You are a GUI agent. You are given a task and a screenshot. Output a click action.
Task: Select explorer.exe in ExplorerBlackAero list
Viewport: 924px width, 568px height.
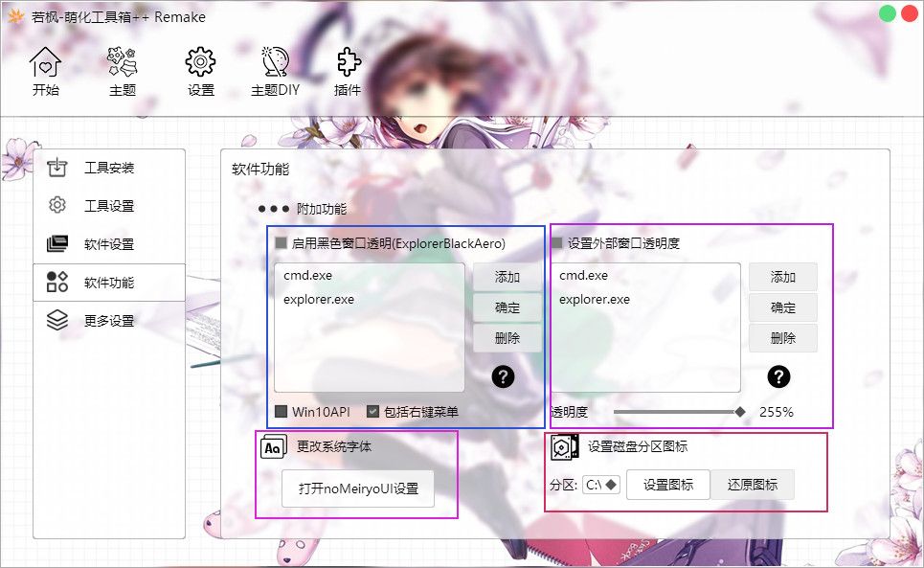click(319, 299)
